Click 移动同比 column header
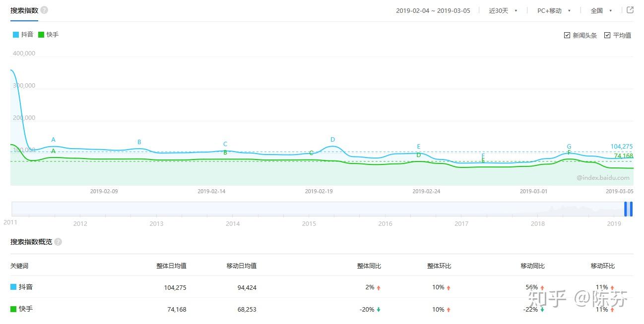Image resolution: width=644 pixels, height=324 pixels. click(x=532, y=266)
